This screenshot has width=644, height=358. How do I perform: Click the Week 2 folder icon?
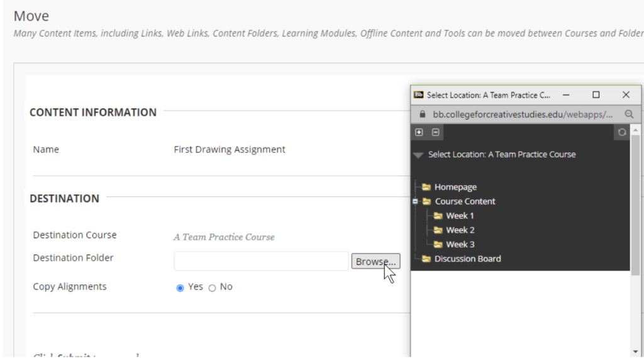coord(438,230)
